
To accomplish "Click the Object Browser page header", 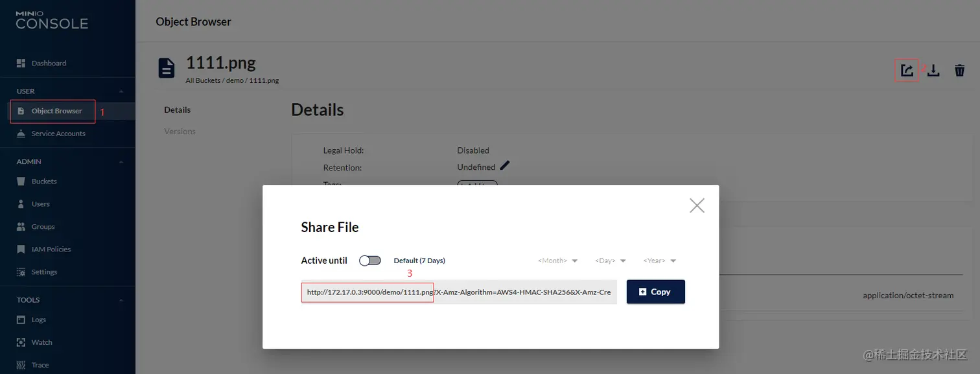I will (x=193, y=21).
